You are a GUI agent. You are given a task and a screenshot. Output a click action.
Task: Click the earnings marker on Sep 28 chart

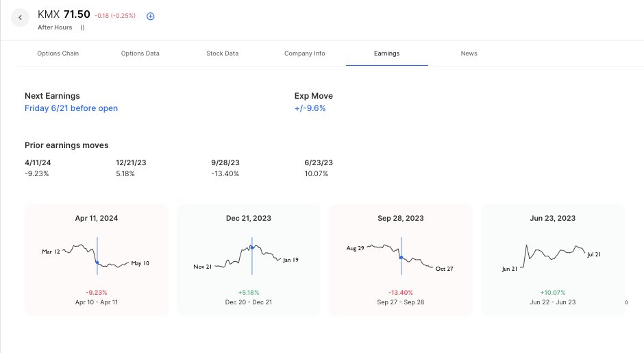coord(401,257)
